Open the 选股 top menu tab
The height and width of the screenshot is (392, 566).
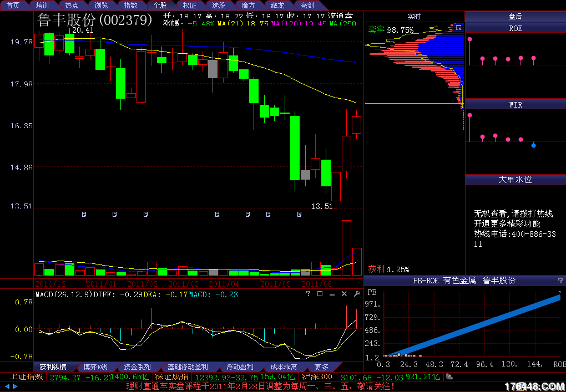219,5
